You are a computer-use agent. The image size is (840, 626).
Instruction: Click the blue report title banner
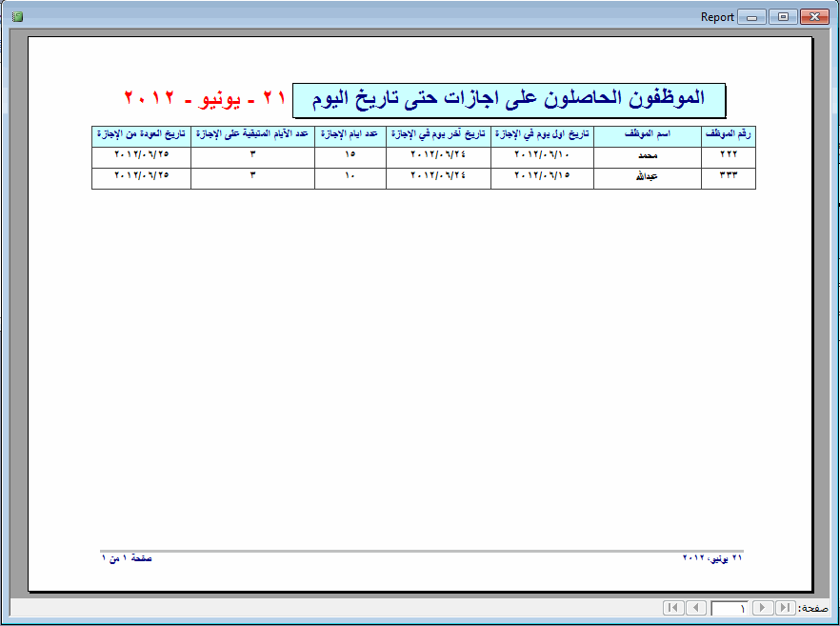tap(509, 100)
